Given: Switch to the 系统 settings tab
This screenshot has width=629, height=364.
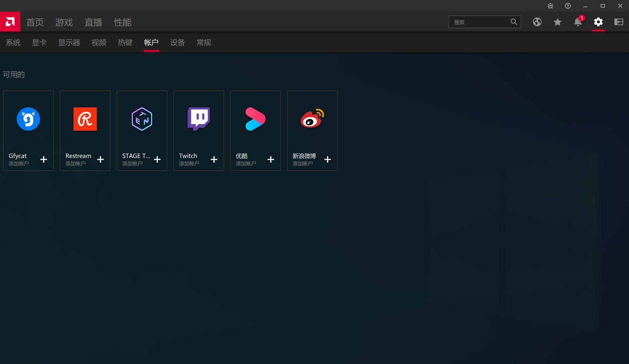Looking at the screenshot, I should [13, 43].
